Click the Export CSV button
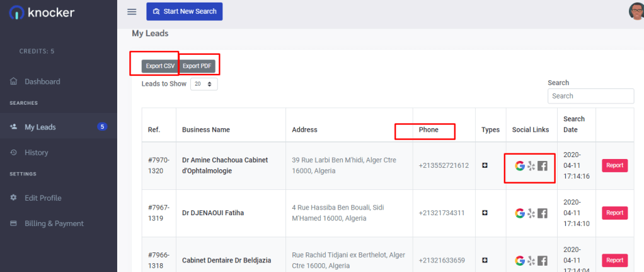 click(160, 66)
